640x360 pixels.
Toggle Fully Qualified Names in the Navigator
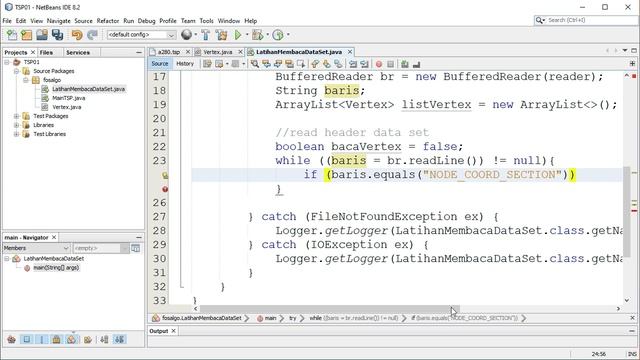pos(88,339)
